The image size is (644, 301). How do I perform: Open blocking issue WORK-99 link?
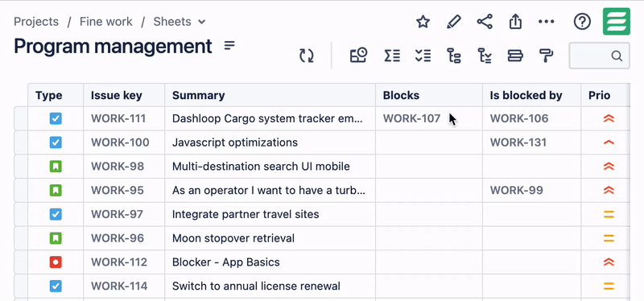click(x=516, y=190)
